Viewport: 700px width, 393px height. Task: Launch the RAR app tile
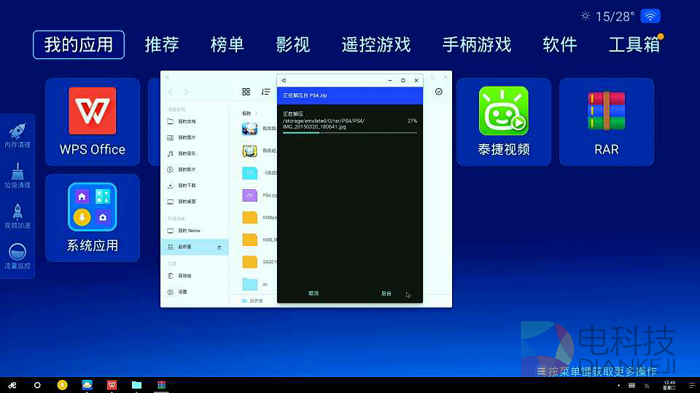tap(606, 122)
